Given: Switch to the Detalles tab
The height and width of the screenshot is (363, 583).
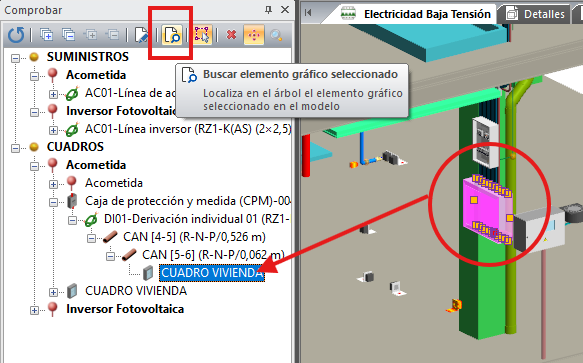Looking at the screenshot, I should pos(535,14).
